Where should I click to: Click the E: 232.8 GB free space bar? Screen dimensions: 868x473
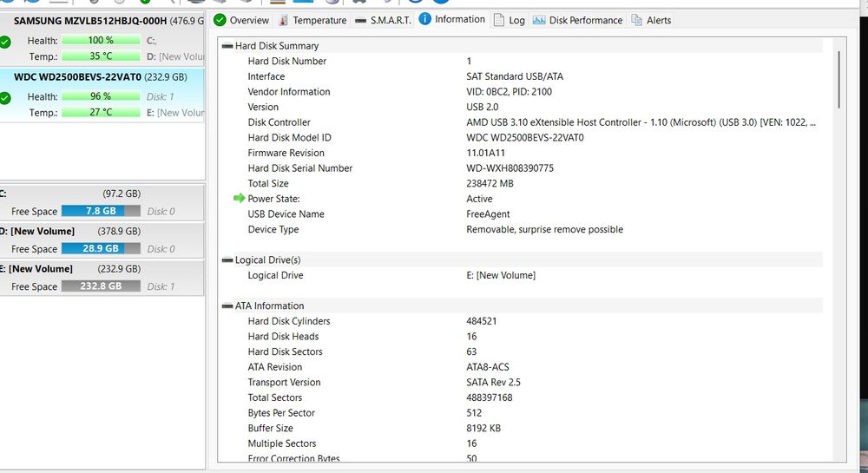(x=101, y=286)
